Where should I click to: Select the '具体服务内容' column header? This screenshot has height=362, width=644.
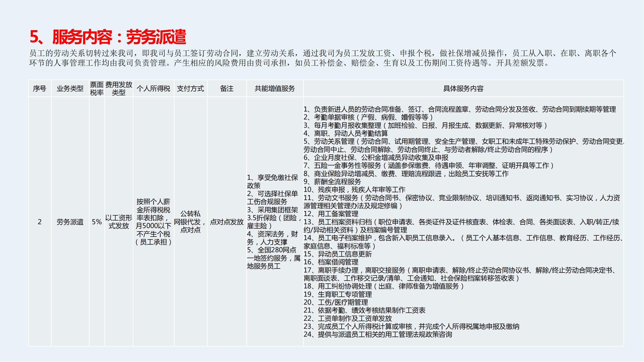click(463, 88)
